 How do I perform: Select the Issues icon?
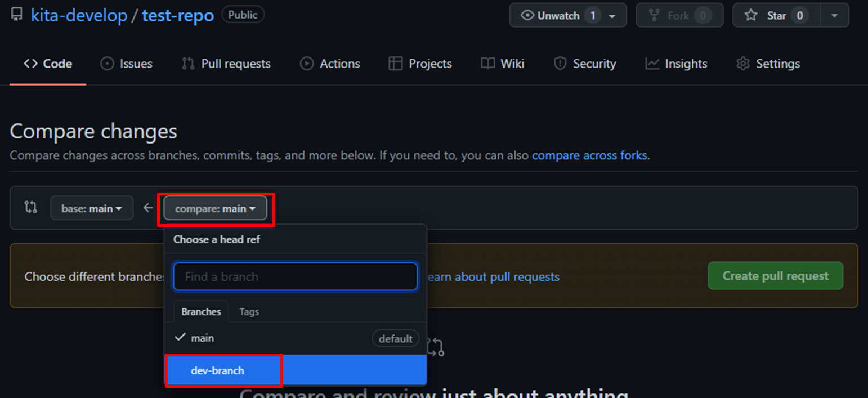(x=107, y=64)
